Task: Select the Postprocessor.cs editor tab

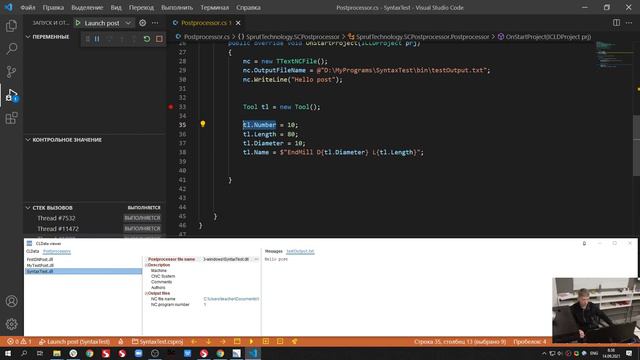Action: pos(207,23)
